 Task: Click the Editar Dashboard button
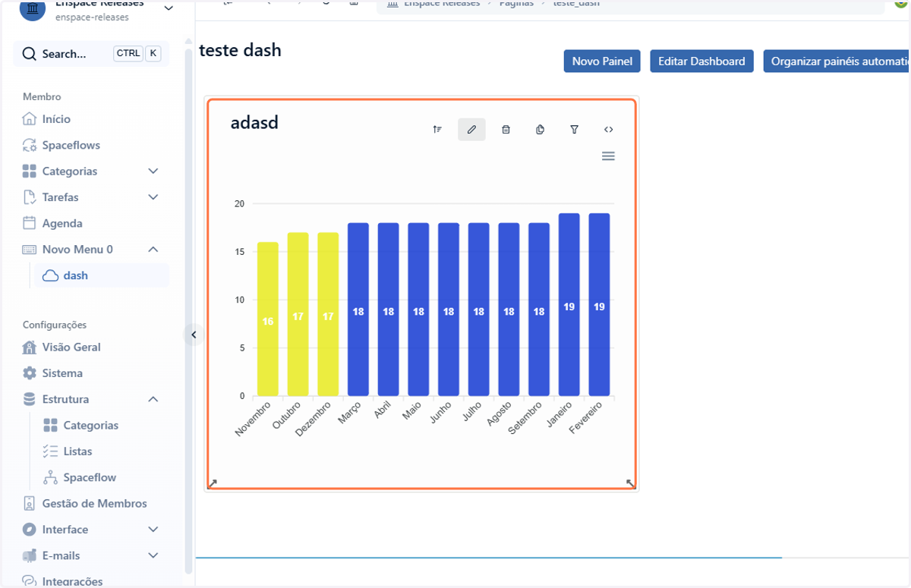point(701,61)
